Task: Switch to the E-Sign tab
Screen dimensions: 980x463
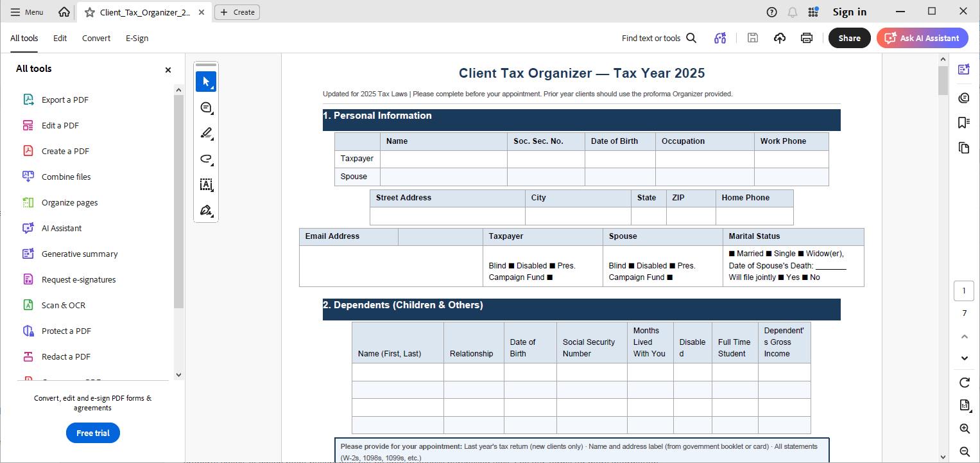Action: click(137, 38)
